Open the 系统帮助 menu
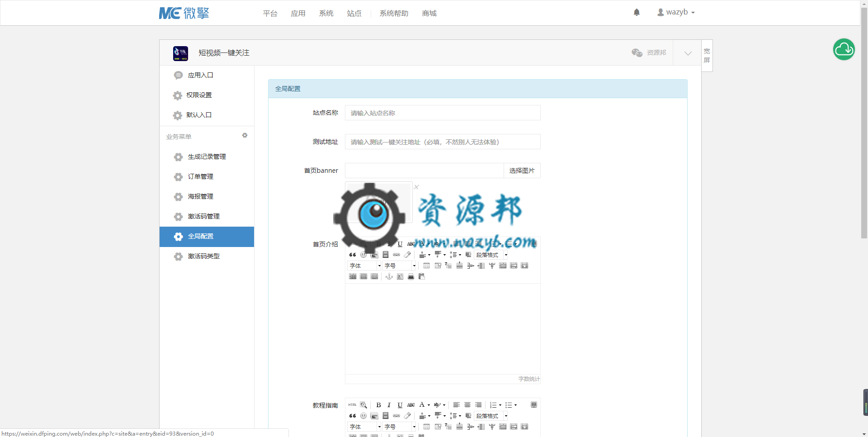This screenshot has width=868, height=437. pos(394,13)
